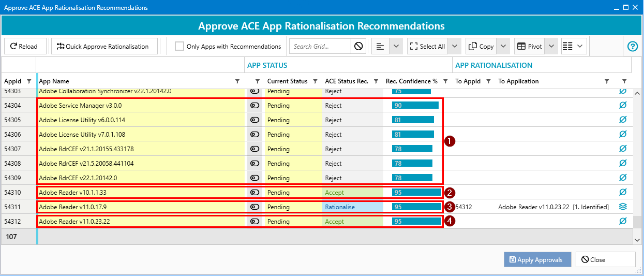Filter the Current Status column
The image size is (644, 276).
[x=314, y=81]
